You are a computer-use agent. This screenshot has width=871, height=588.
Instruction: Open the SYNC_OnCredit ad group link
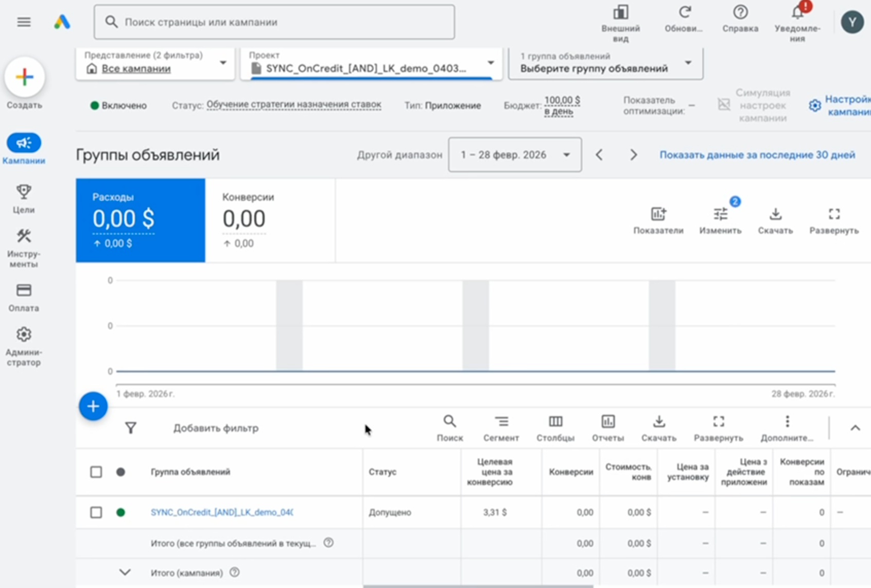222,512
